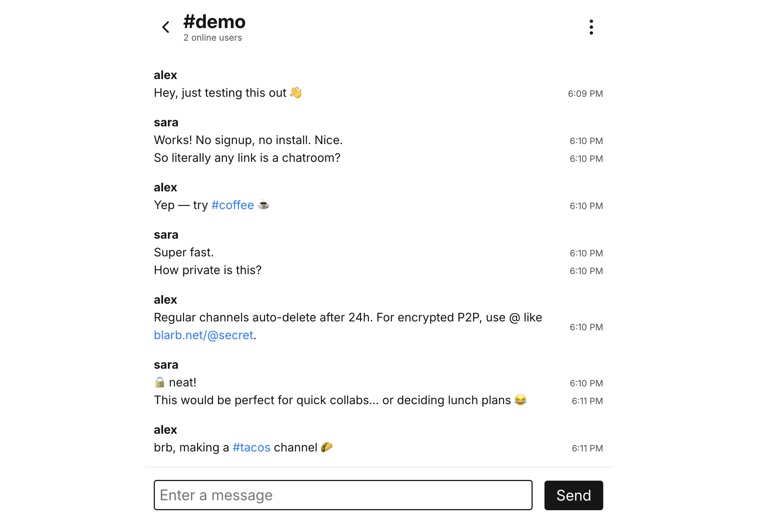Open the #coffee channel link
Viewport: 757px width, 532px height.
232,205
